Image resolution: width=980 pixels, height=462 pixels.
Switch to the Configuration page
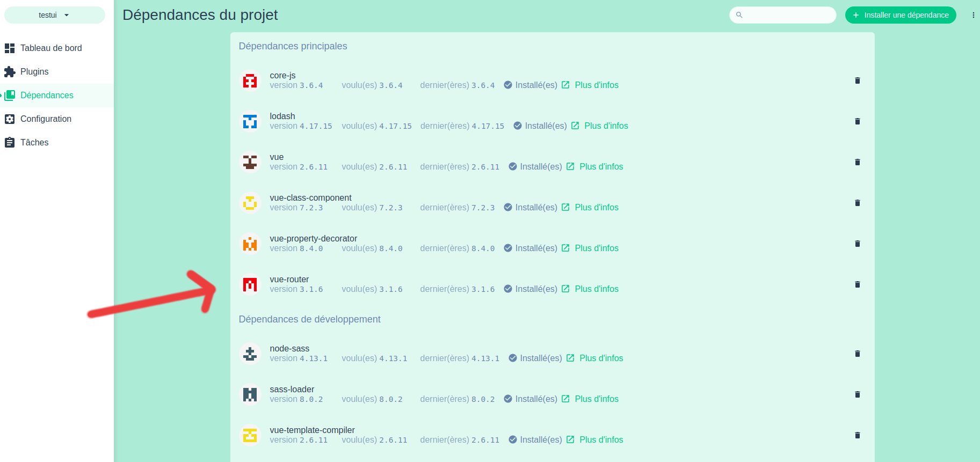46,119
